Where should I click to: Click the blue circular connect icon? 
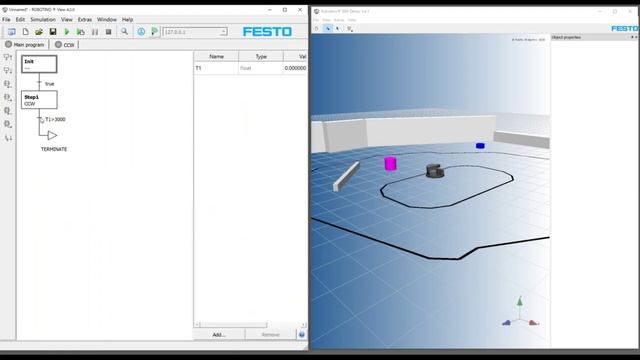(x=141, y=32)
